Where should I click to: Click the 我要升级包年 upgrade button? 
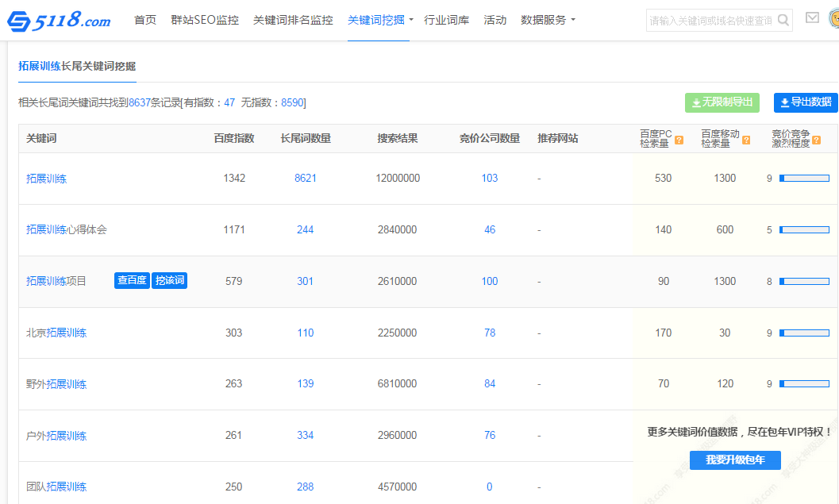[x=735, y=460]
